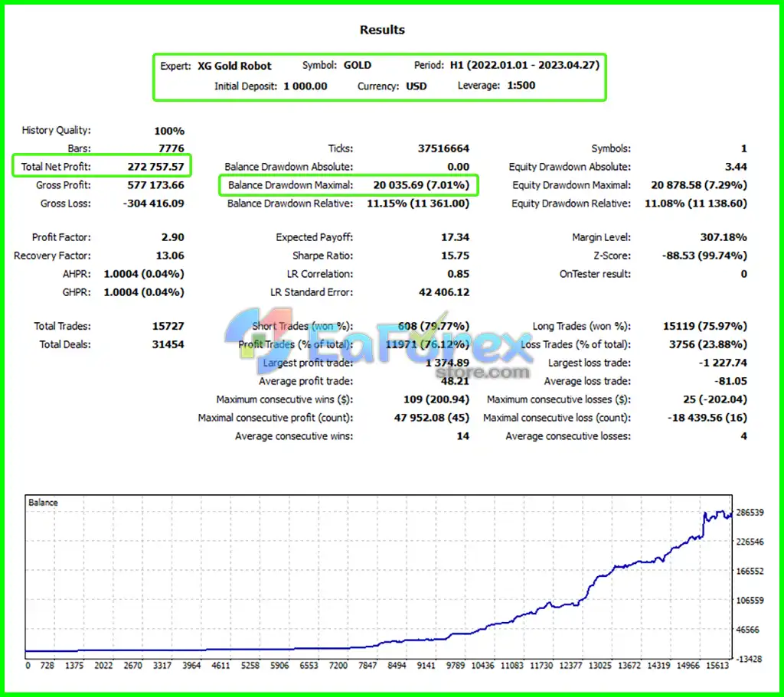Select the Balance Drawdown Absolute value "0.00"
This screenshot has width=784, height=697.
pos(458,167)
